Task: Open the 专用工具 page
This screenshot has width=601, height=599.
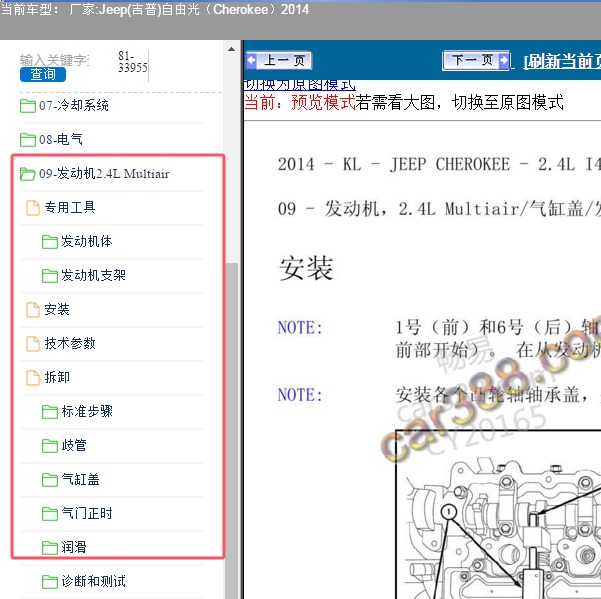Action: click(x=70, y=207)
